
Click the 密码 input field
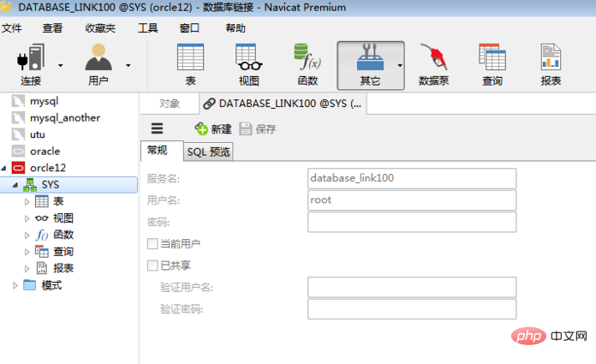point(412,222)
